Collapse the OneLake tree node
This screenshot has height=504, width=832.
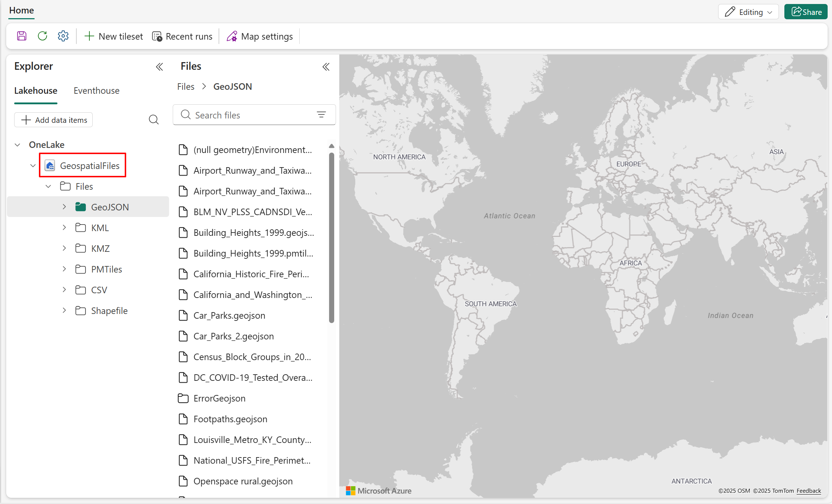[x=17, y=145]
